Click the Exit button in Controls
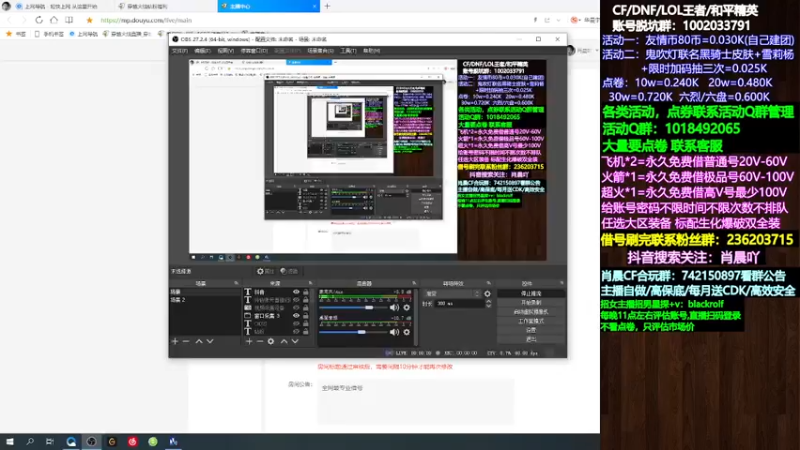 [x=531, y=339]
